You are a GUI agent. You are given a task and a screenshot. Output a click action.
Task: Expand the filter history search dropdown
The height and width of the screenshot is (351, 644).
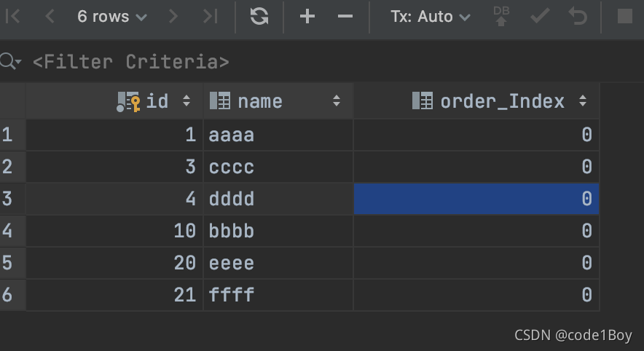coord(11,63)
